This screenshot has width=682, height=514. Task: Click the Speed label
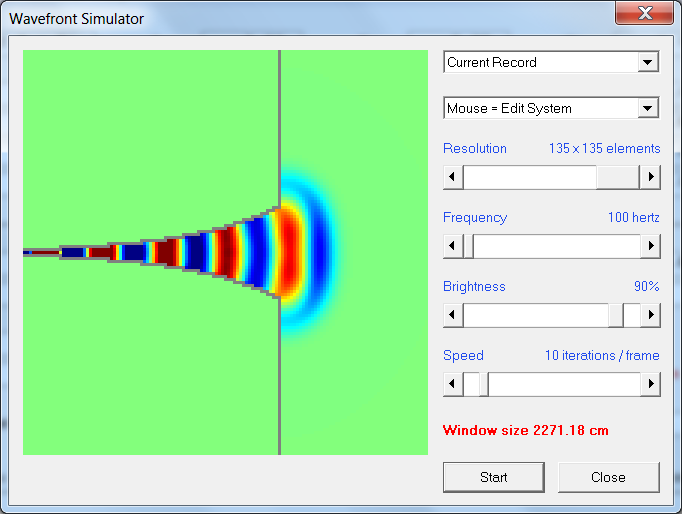463,355
